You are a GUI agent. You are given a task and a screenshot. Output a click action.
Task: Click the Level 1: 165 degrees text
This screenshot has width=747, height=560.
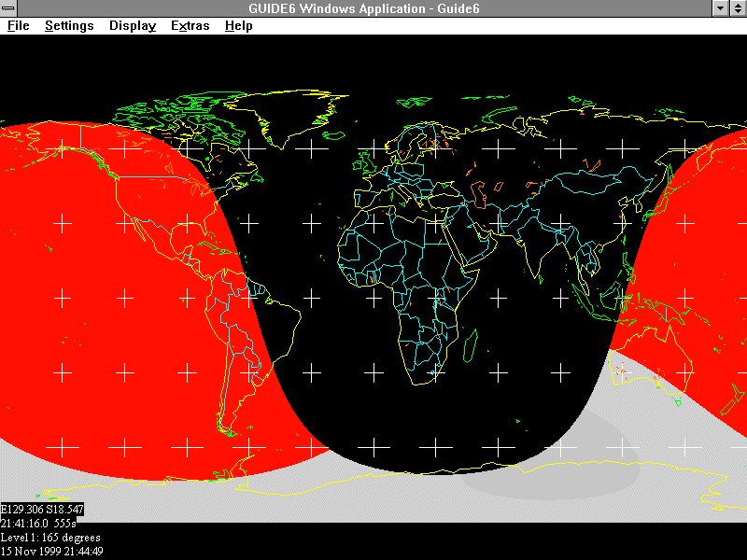pos(50,538)
